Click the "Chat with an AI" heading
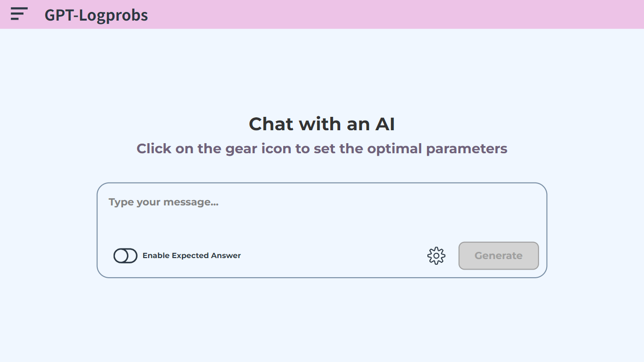The width and height of the screenshot is (644, 362). click(322, 124)
